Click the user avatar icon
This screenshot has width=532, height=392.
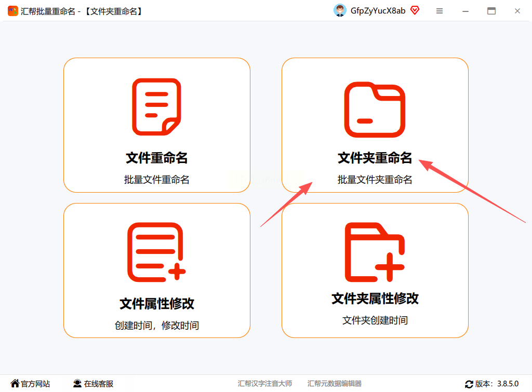coord(340,10)
